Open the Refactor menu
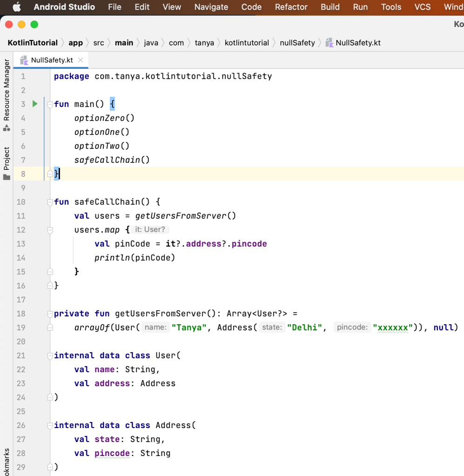 (291, 7)
